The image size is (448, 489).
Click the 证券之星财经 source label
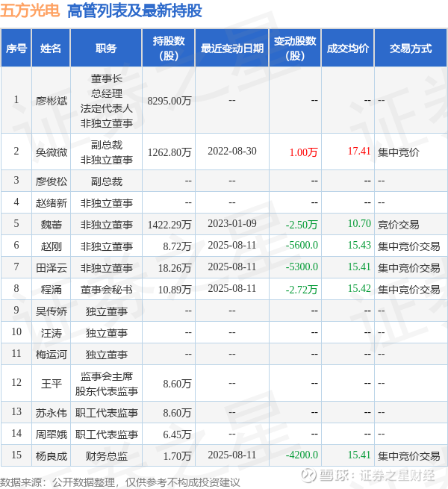click(397, 476)
